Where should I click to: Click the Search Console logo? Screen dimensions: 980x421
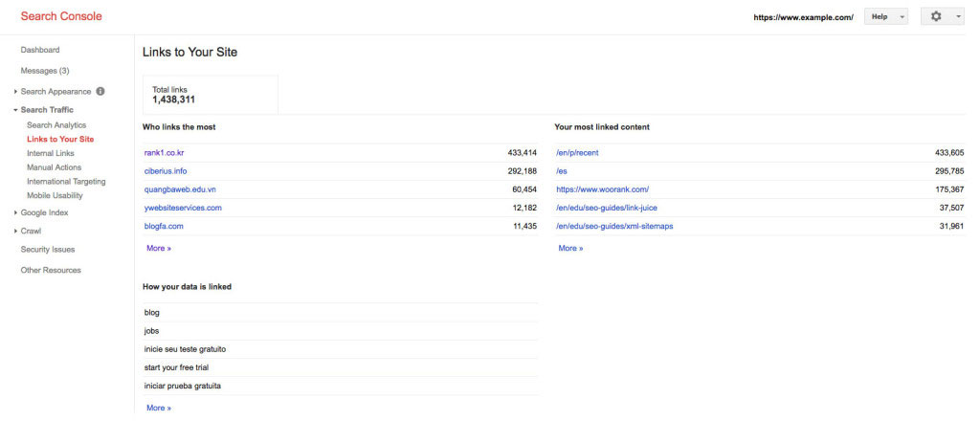click(x=61, y=16)
